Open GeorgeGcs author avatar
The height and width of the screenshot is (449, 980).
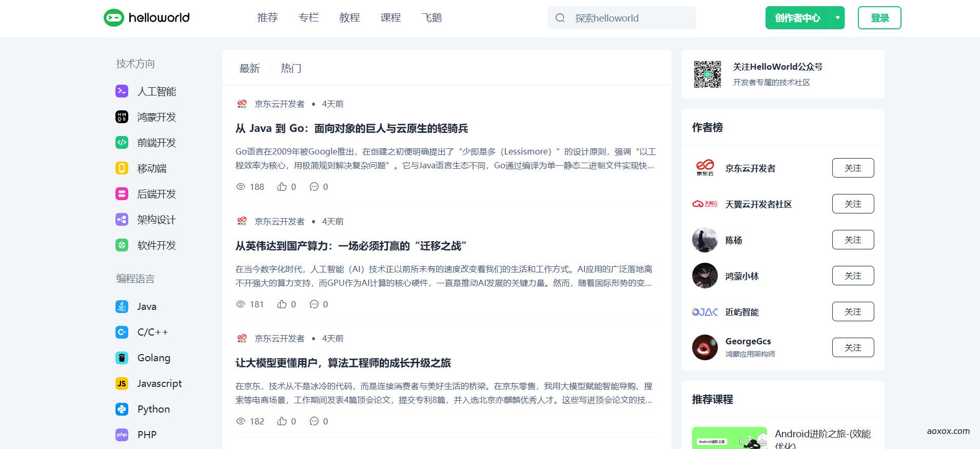[705, 347]
